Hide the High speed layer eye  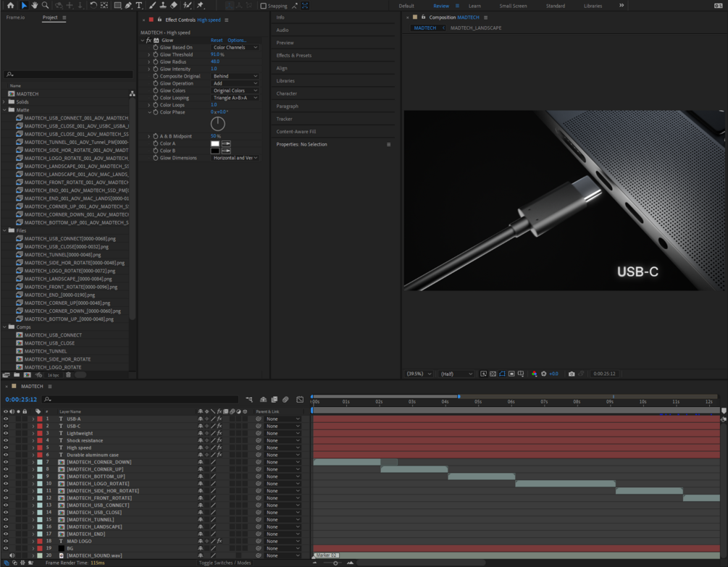[x=6, y=448]
